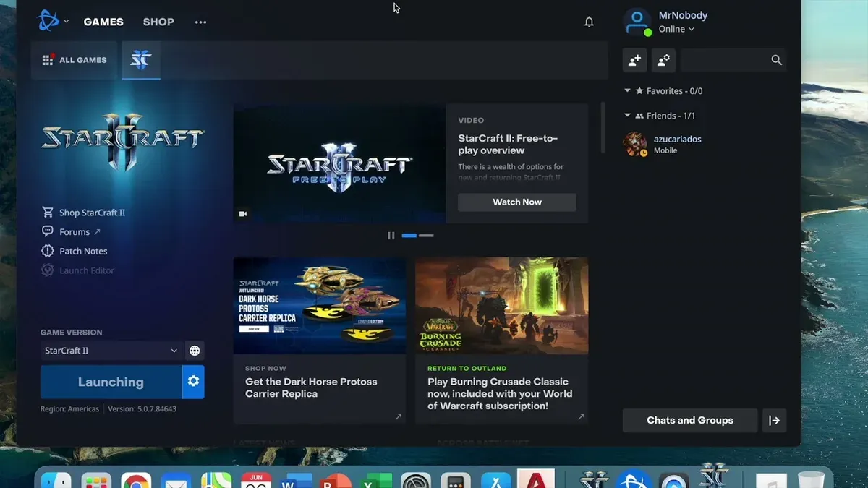Open Battle.net app in the Dock
The height and width of the screenshot is (488, 868).
(x=634, y=481)
